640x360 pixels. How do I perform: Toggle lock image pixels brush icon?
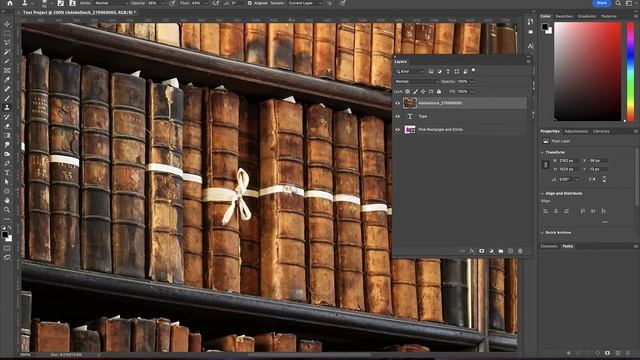click(415, 91)
